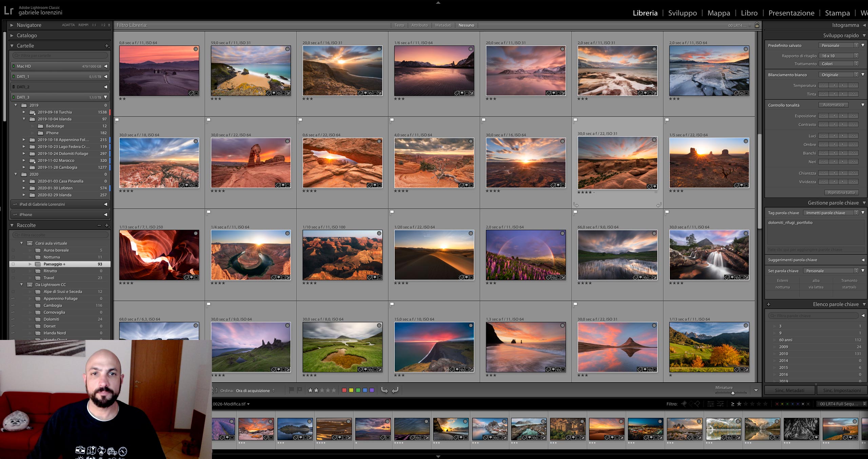Open sort order Ora di acquisizione dropdown
Screen dimensions: 868x459
255,390
